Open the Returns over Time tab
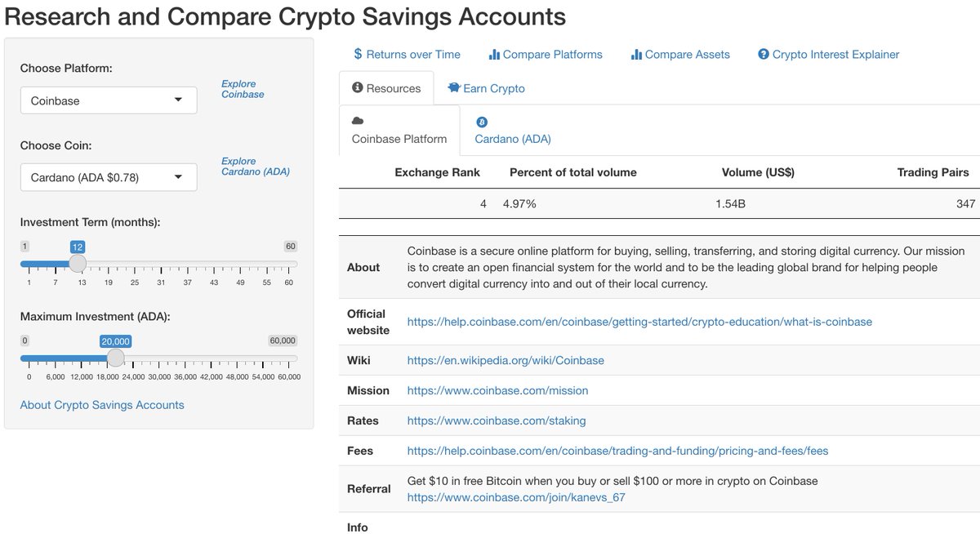Screen dimensions: 980x534 coord(407,55)
